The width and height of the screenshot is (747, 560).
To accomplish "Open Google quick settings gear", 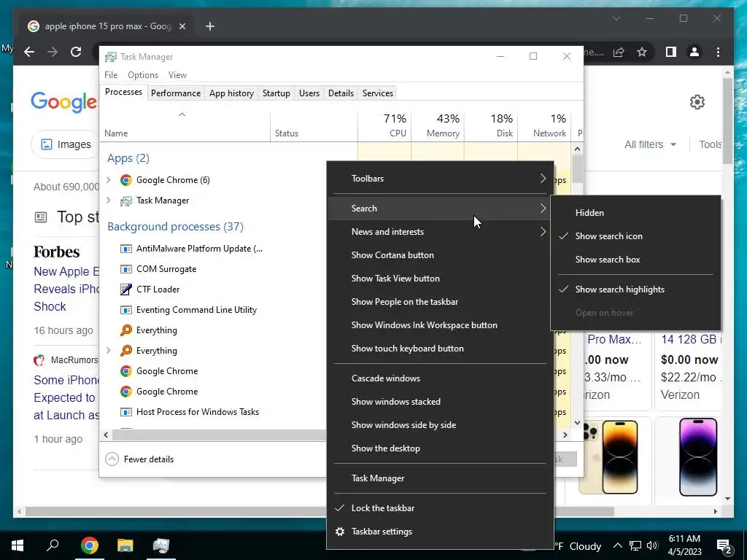I will click(697, 102).
